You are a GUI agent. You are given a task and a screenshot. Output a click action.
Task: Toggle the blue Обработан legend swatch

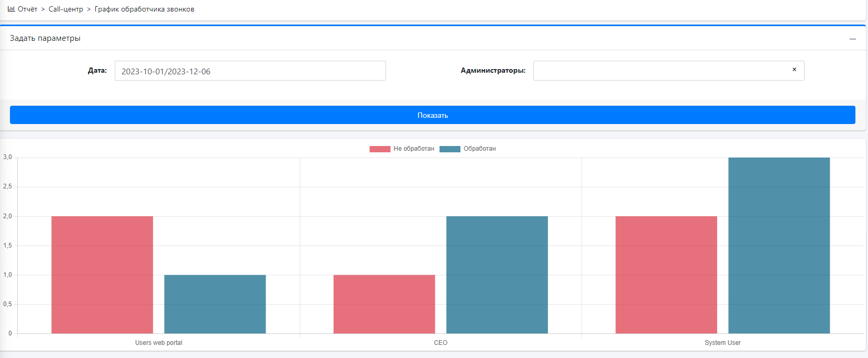tap(449, 149)
